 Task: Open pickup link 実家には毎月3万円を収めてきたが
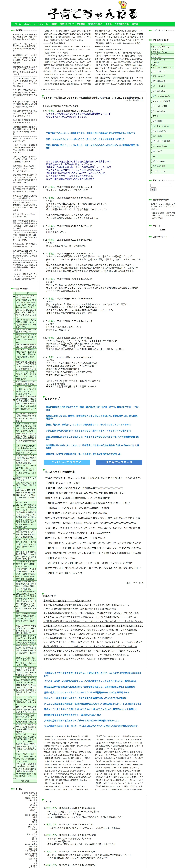(93, 408)
